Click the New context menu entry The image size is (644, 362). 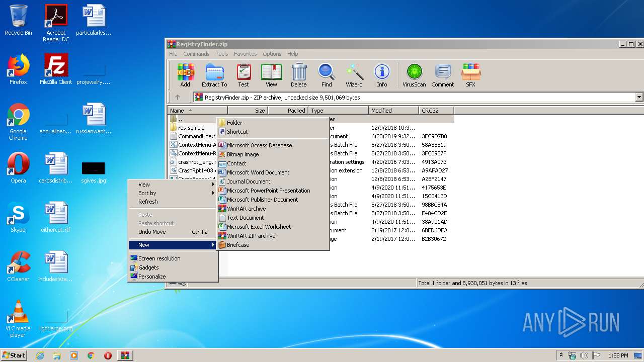[172, 245]
